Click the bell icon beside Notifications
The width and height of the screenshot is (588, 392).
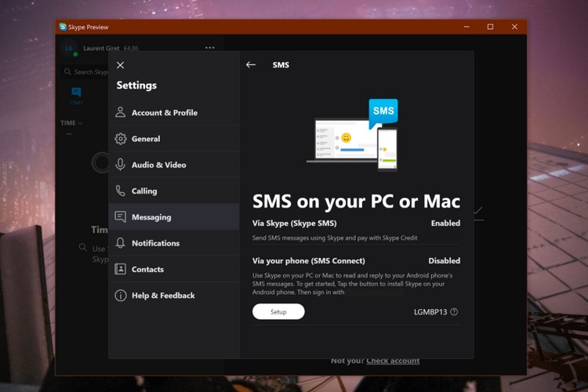[x=121, y=243]
